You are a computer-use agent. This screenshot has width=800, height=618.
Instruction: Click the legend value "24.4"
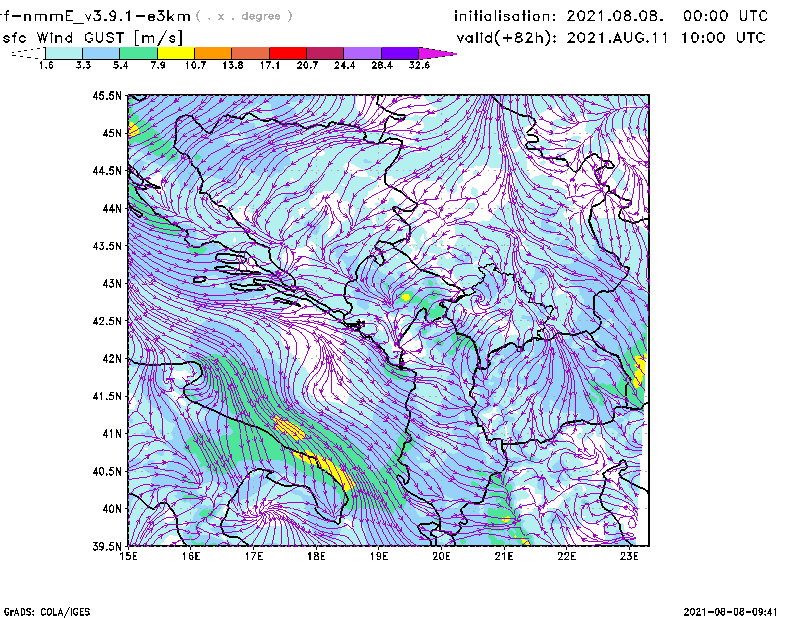pyautogui.click(x=344, y=65)
